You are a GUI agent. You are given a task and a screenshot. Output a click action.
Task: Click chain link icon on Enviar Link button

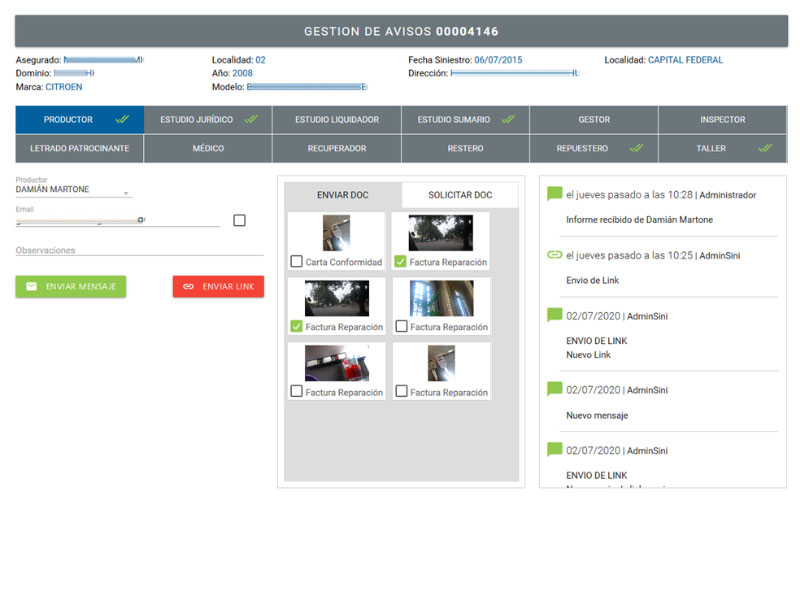point(188,287)
